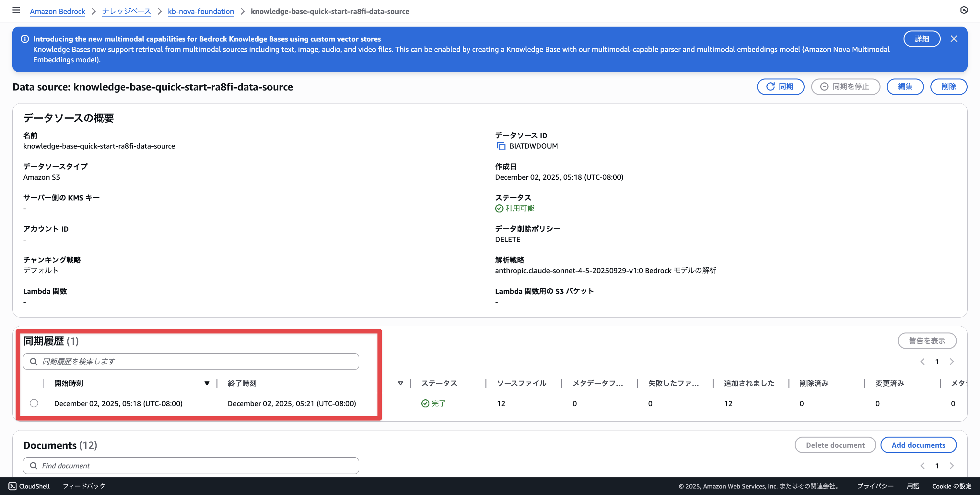This screenshot has height=495, width=980.
Task: Go to previous documents page
Action: coord(922,466)
